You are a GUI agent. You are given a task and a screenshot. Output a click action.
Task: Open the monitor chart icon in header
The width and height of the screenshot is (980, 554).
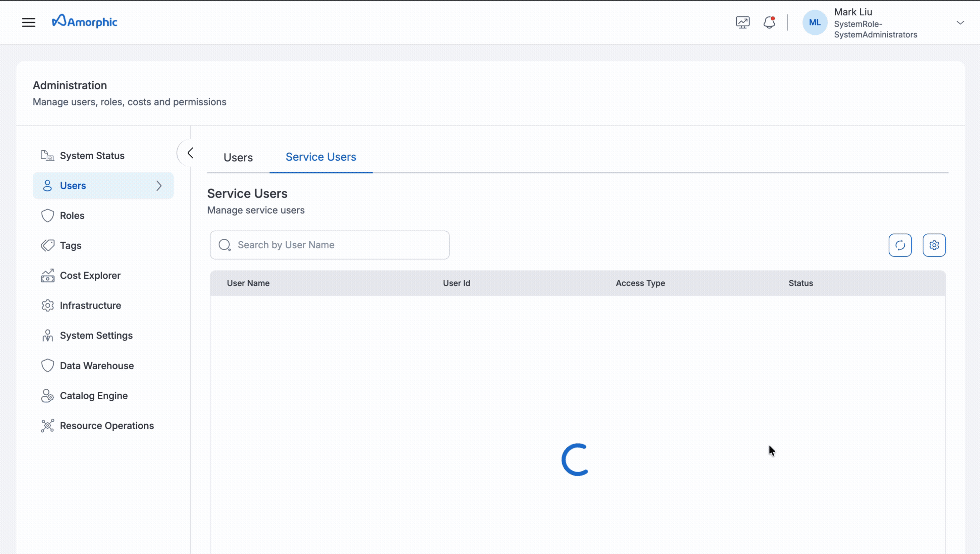click(x=742, y=22)
